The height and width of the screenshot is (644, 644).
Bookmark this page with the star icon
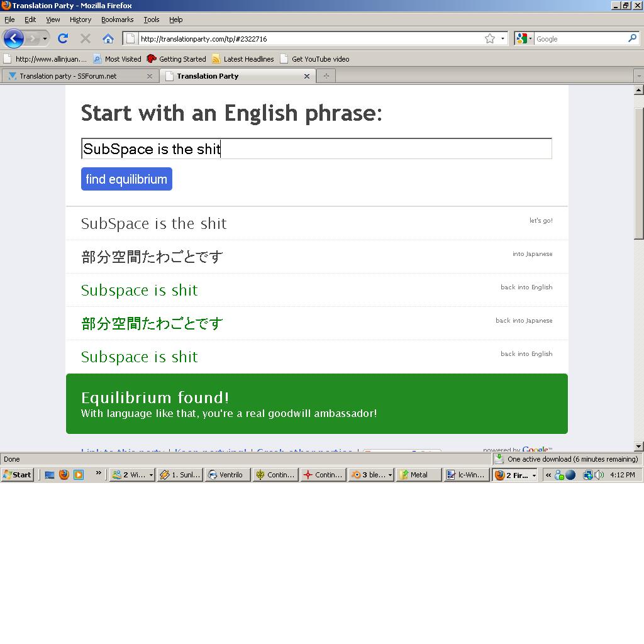(489, 38)
